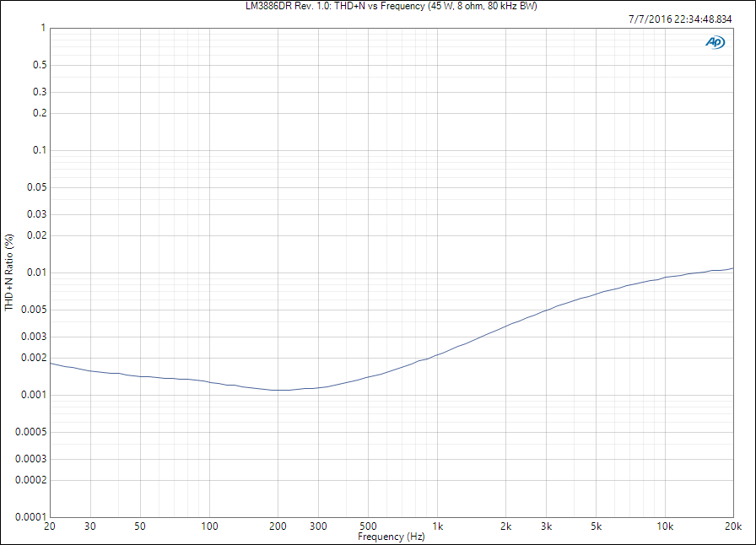Click the x-axis tick label '20k'
Image resolution: width=756 pixels, height=545 pixels.
click(x=733, y=526)
